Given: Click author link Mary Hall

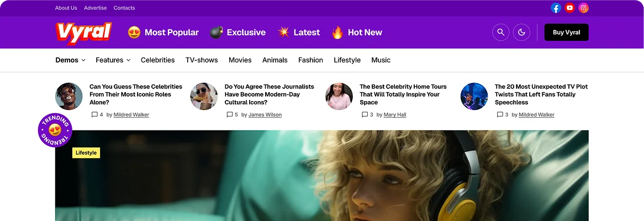Looking at the screenshot, I should coord(395,114).
